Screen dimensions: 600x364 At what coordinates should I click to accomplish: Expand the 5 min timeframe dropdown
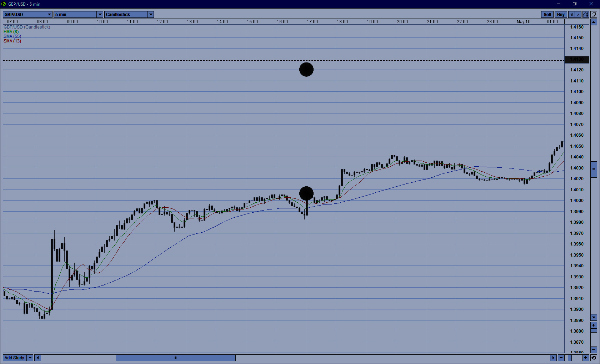point(100,15)
